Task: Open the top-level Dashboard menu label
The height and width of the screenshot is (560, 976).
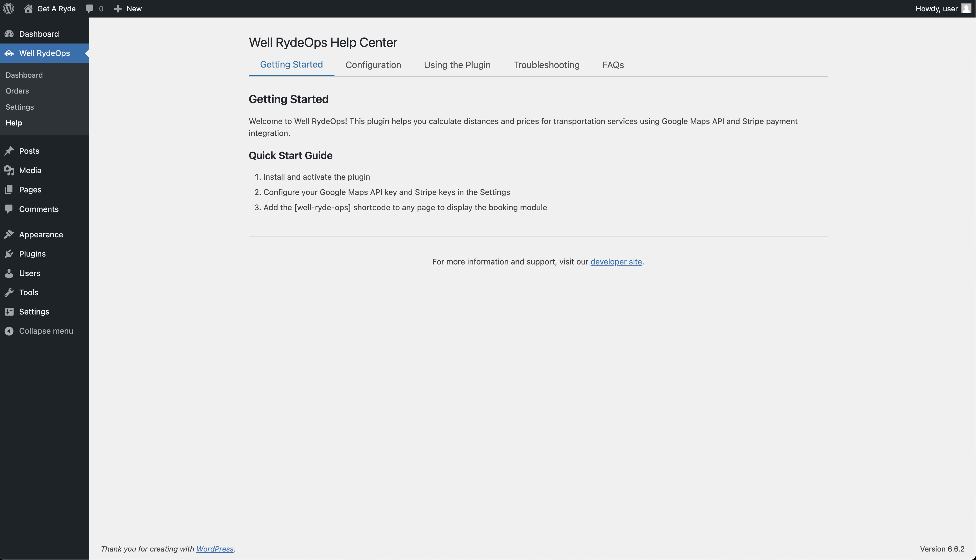Action: 39,34
